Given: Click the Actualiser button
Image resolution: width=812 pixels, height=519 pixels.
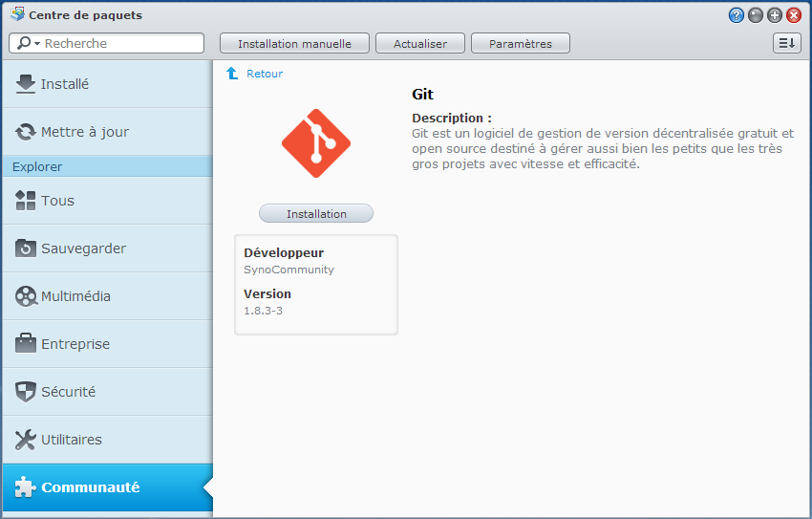Looking at the screenshot, I should 420,44.
